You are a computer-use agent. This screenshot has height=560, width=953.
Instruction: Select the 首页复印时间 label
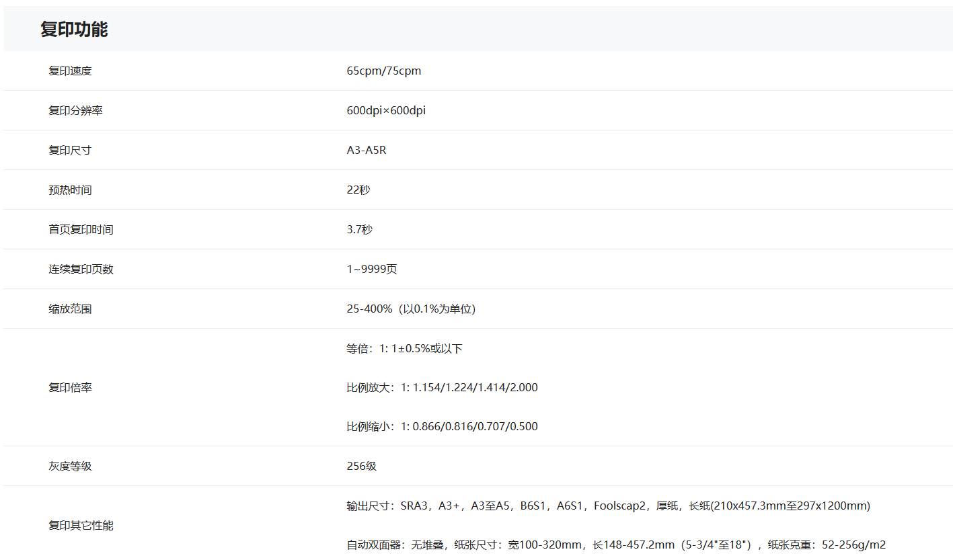coord(81,229)
